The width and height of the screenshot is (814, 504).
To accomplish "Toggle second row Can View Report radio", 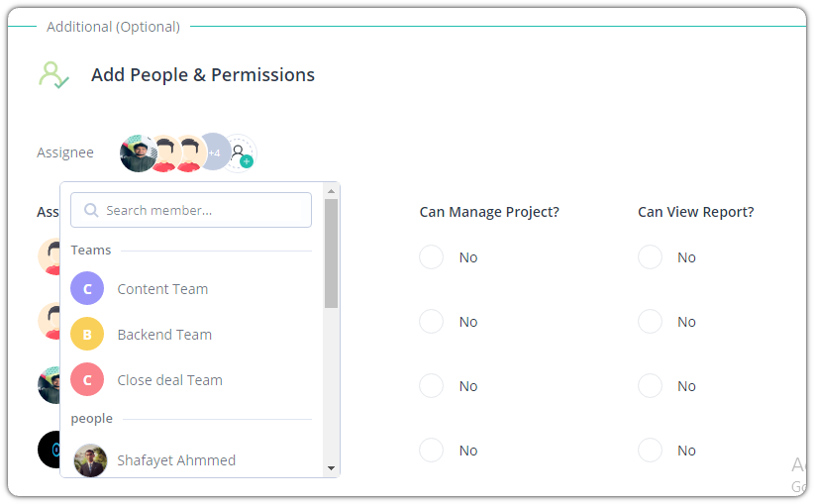I will coord(650,321).
